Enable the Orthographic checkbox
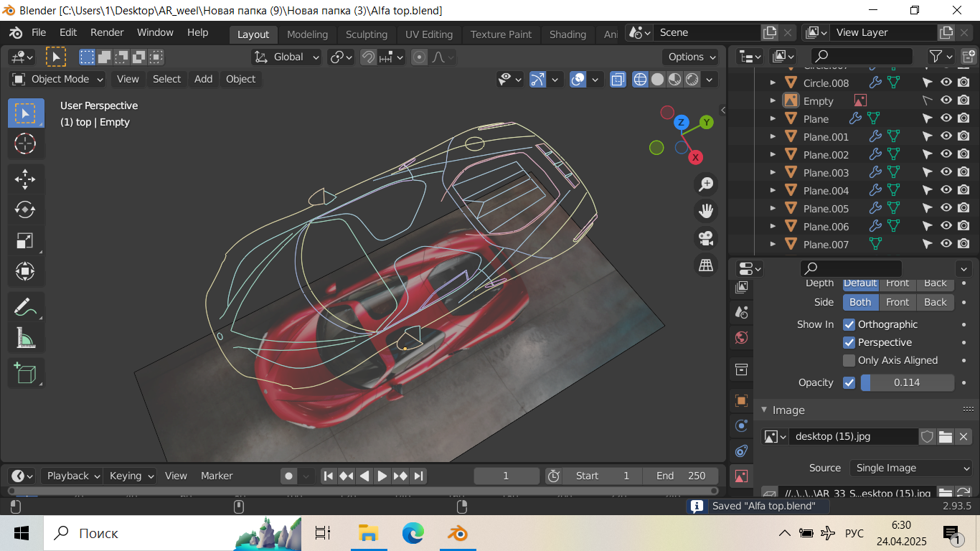Viewport: 980px width, 551px height. (849, 324)
